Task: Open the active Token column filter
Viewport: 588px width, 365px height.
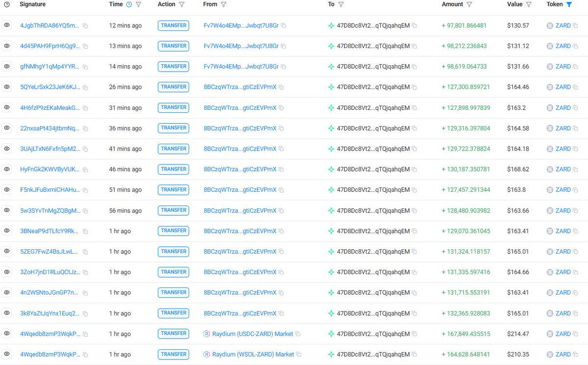Action: coord(569,4)
